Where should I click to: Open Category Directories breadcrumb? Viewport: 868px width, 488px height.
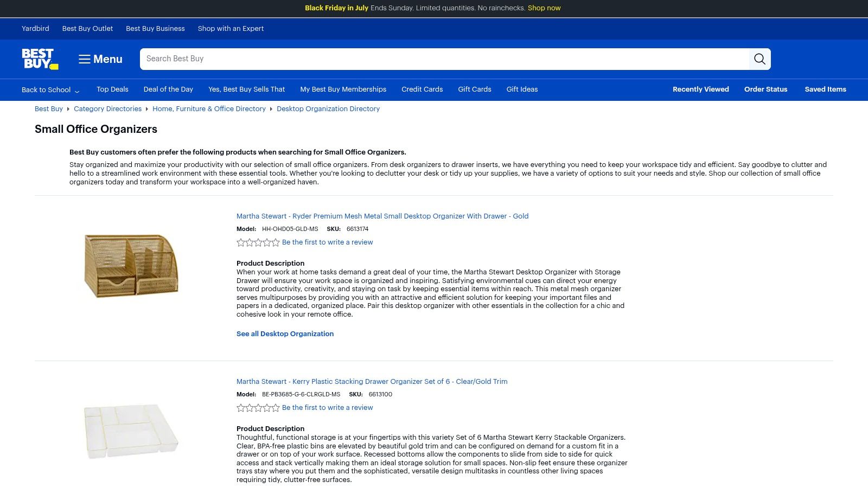coord(107,109)
